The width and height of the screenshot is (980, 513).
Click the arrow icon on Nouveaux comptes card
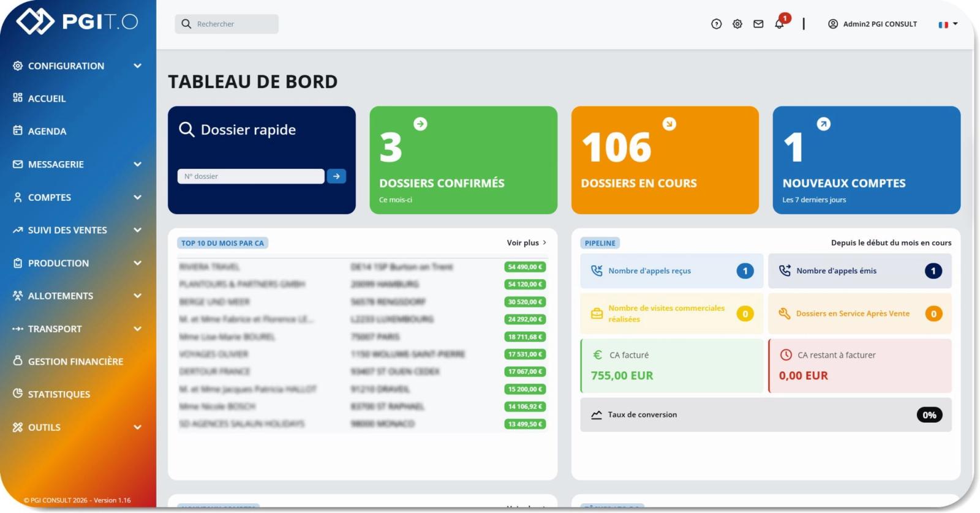pos(824,124)
